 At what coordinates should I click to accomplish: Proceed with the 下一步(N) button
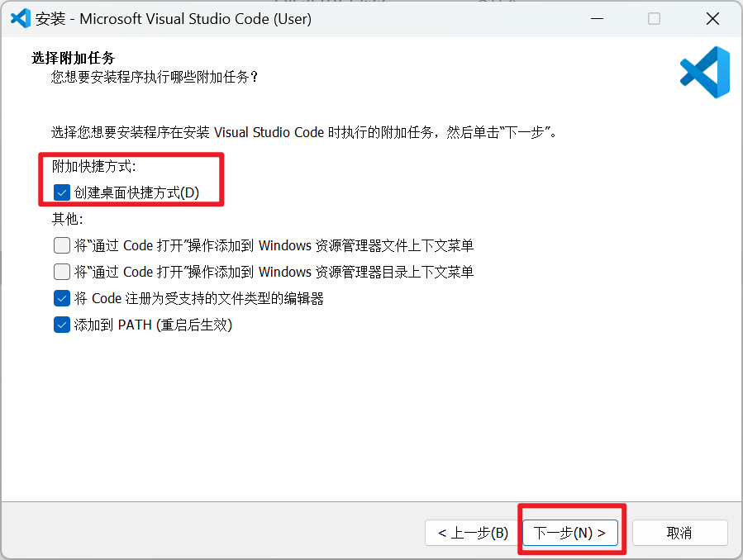click(570, 533)
